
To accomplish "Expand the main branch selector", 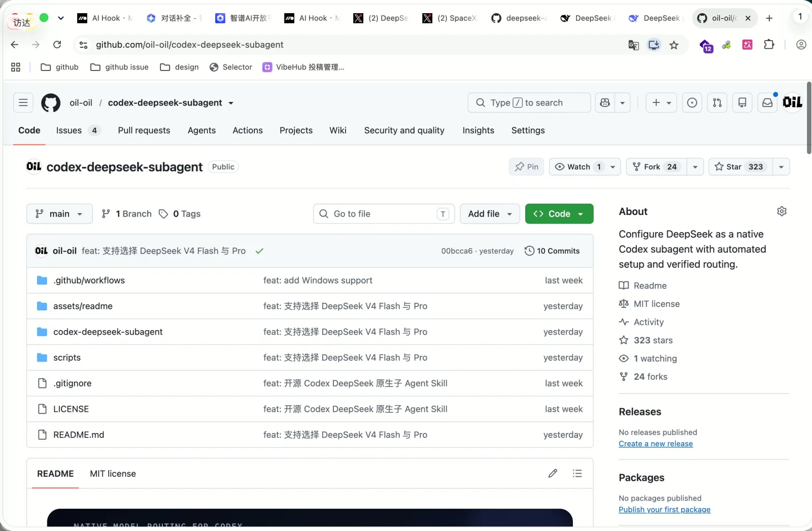I will [x=59, y=214].
